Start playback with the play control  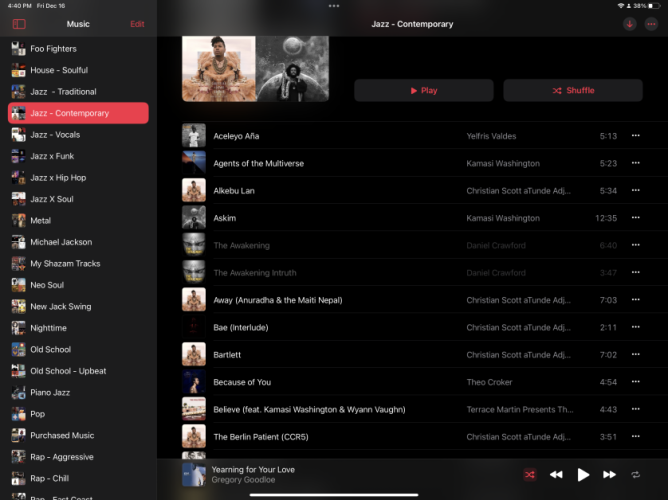[583, 474]
